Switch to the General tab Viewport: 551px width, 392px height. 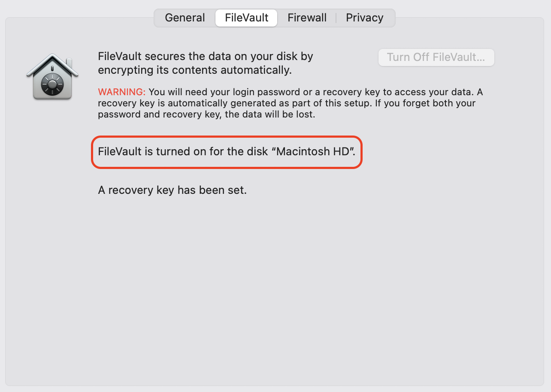click(x=185, y=18)
